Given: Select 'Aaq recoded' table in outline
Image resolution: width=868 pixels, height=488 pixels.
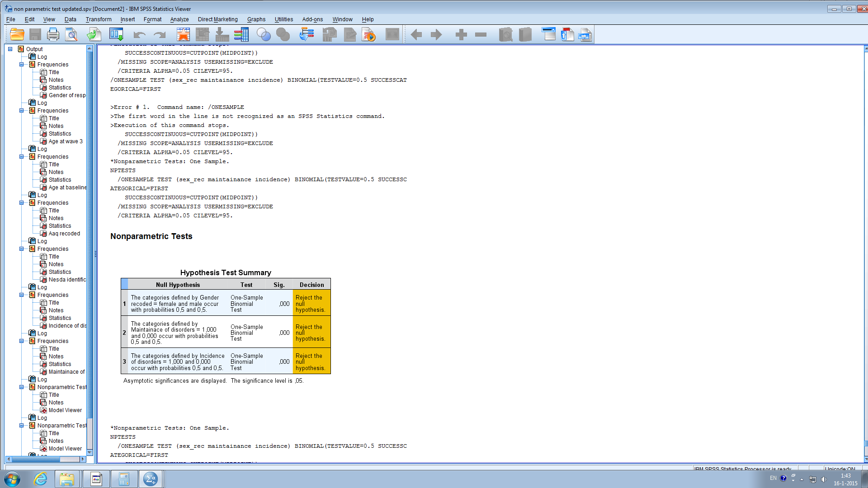Looking at the screenshot, I should pyautogui.click(x=64, y=234).
